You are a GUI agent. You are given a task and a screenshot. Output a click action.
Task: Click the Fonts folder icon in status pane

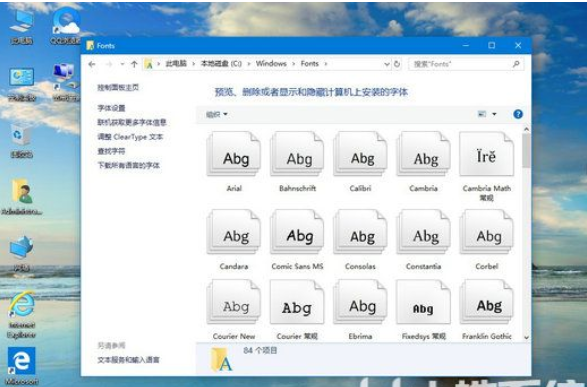point(221,359)
